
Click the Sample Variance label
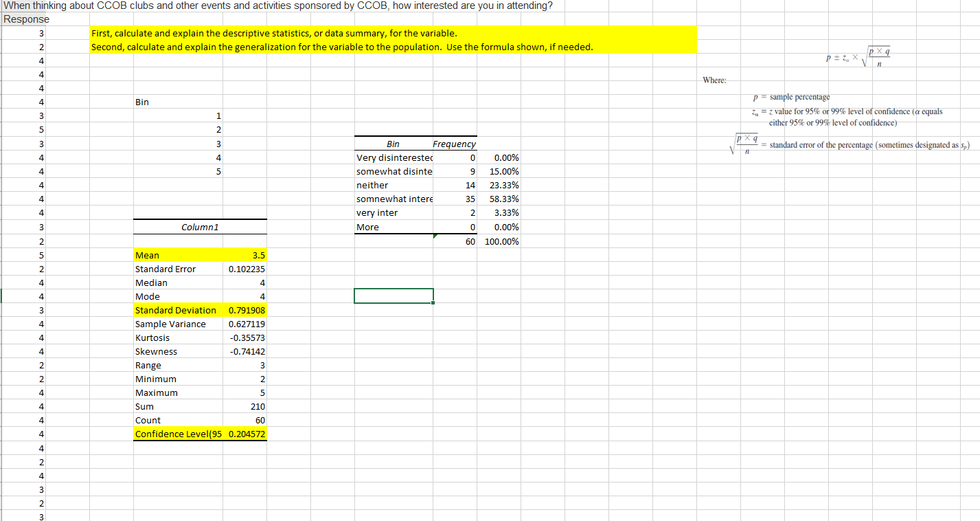(170, 324)
